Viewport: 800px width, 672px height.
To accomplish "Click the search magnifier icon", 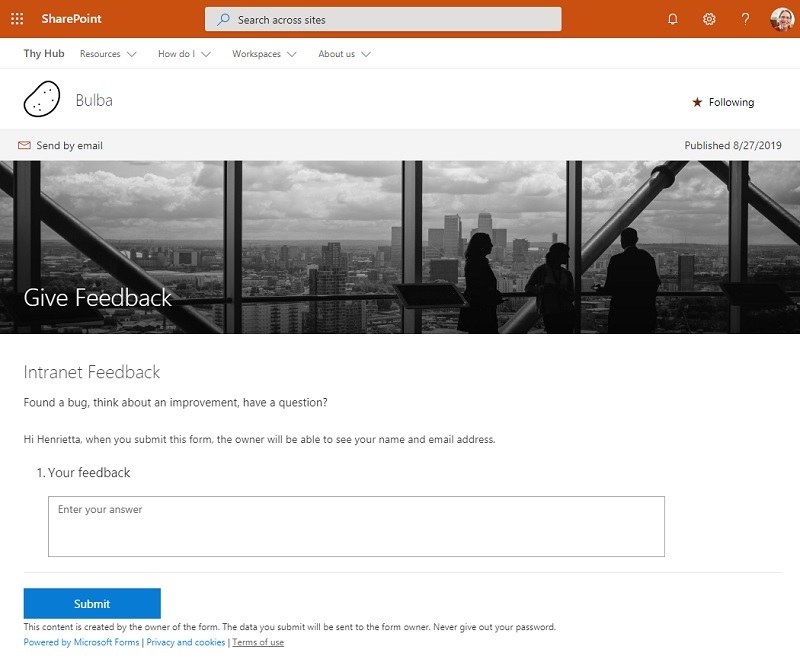I will (x=224, y=19).
